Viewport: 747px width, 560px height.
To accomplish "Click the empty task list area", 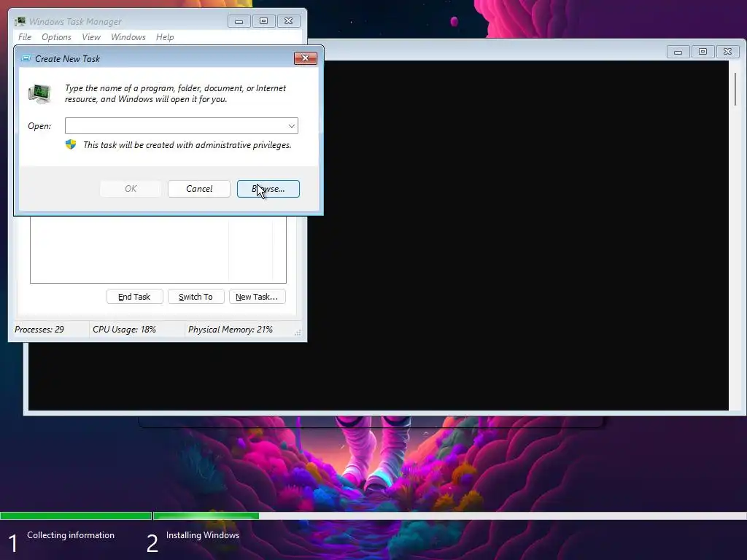I will pos(158,249).
